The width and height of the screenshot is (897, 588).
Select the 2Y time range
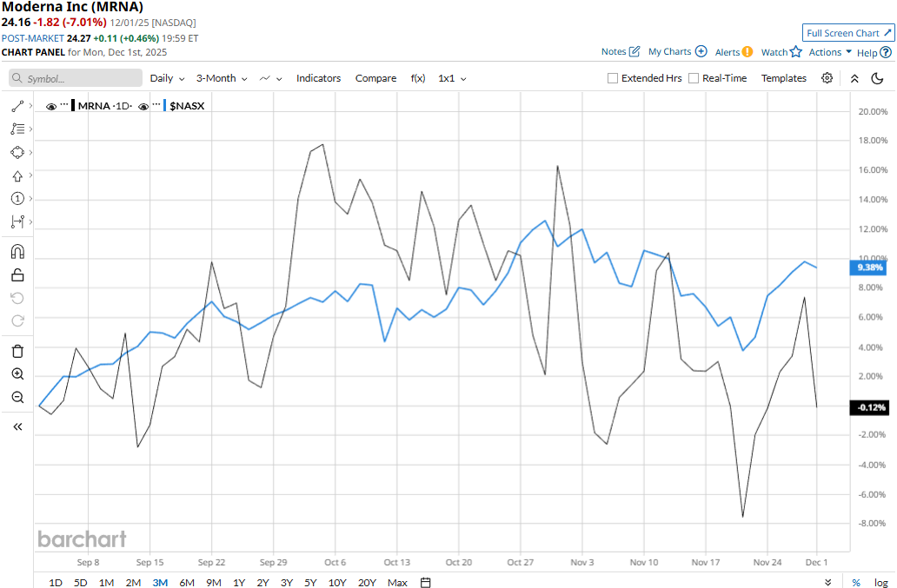tap(262, 582)
